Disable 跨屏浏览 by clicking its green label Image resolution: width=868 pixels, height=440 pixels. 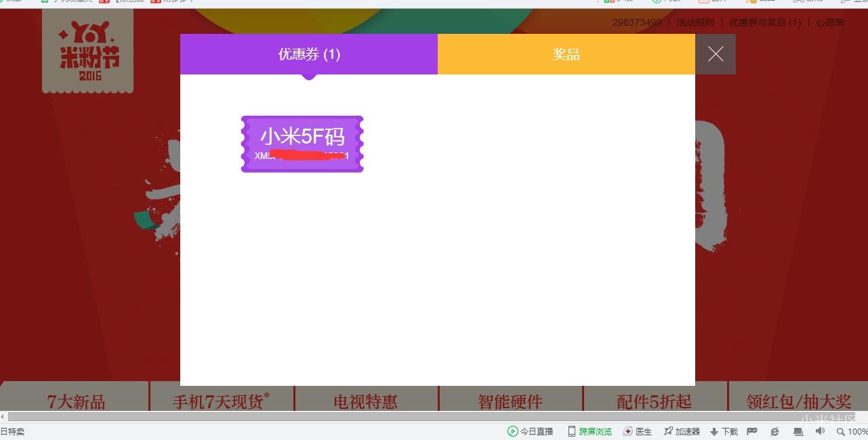coord(596,431)
